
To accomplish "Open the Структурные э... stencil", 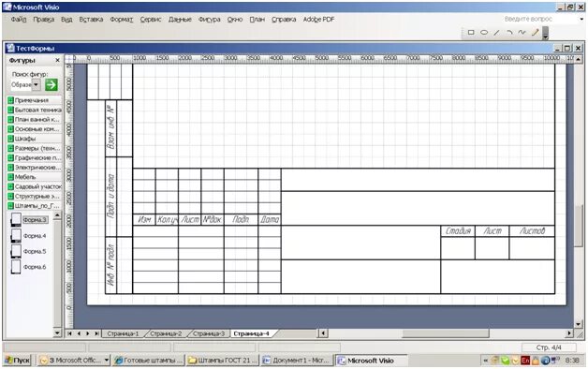I will click(x=35, y=196).
